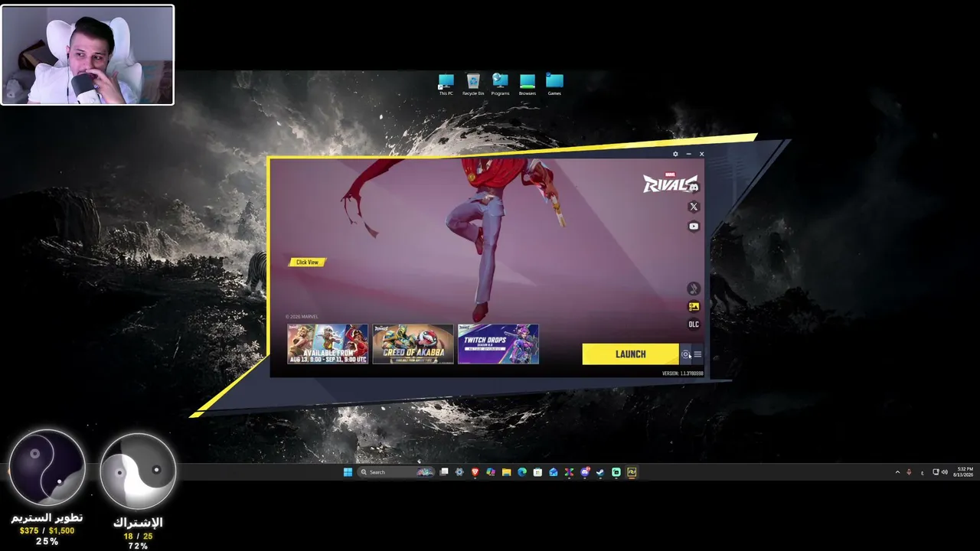Toggle the launcher music mute icon
980x551 pixels.
(x=694, y=289)
